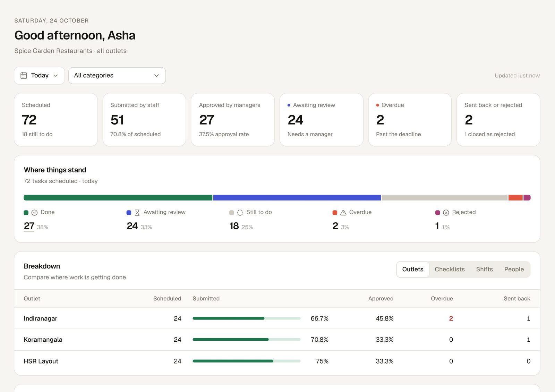555x392 pixels.
Task: Click the calendar icon in Today filter
Action: pyautogui.click(x=24, y=75)
